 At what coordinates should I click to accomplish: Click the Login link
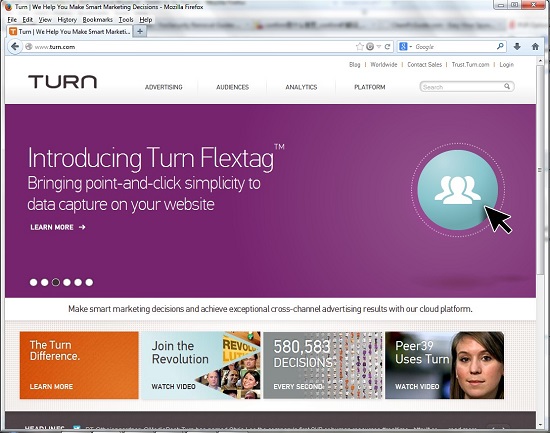[507, 65]
